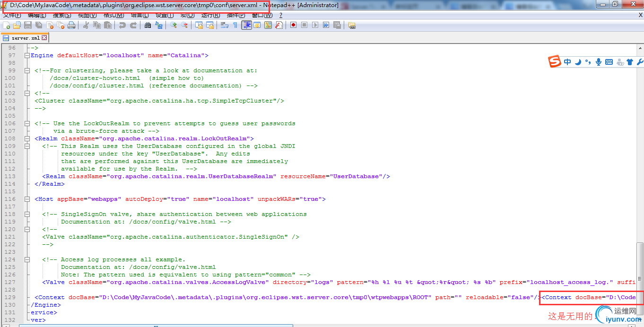Click the Redo arrow icon

(133, 25)
